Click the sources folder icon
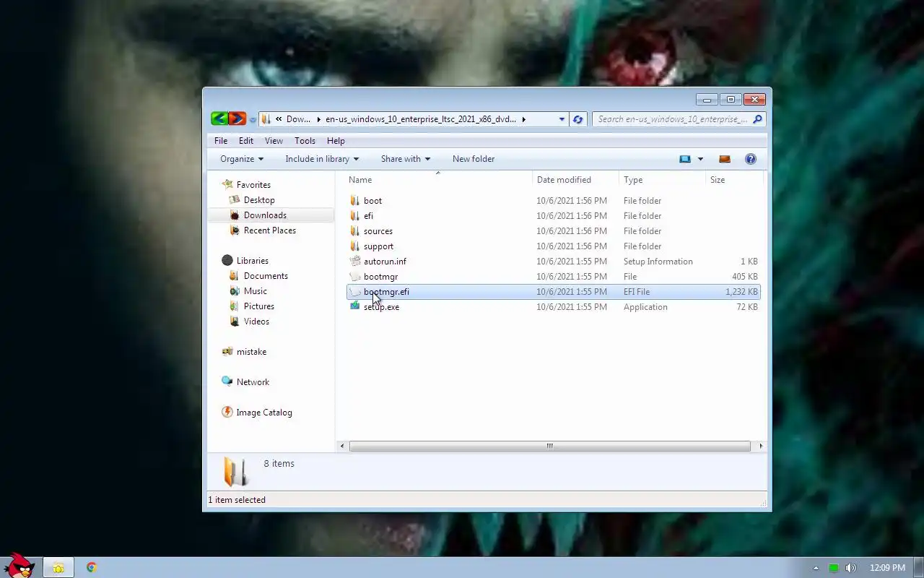This screenshot has width=924, height=578. pyautogui.click(x=354, y=231)
